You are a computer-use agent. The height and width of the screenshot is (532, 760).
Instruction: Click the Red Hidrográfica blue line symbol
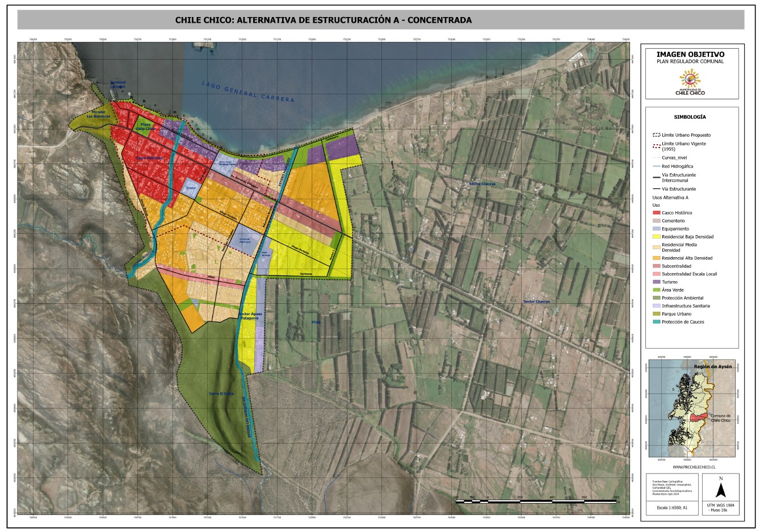tap(657, 166)
